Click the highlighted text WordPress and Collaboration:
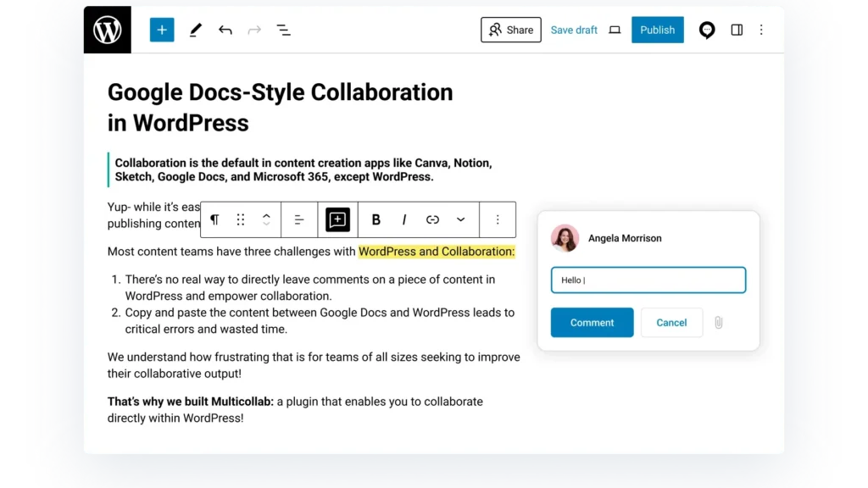Image resolution: width=868 pixels, height=488 pixels. pos(437,252)
